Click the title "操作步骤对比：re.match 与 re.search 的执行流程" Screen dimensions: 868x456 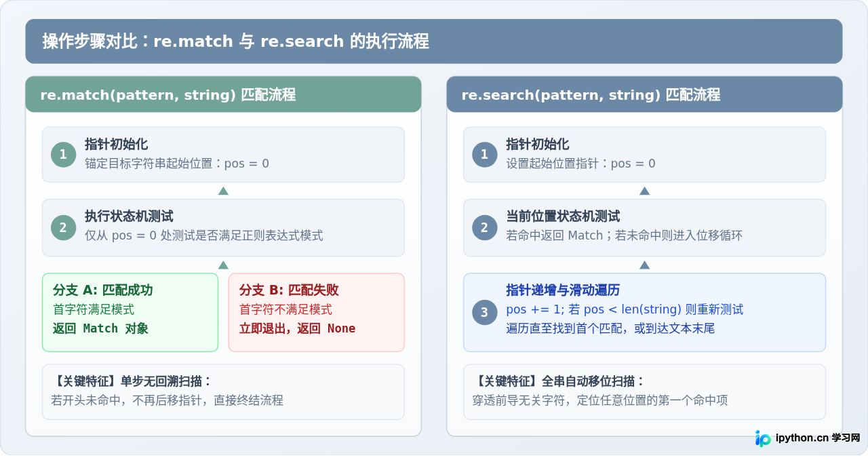(236, 41)
